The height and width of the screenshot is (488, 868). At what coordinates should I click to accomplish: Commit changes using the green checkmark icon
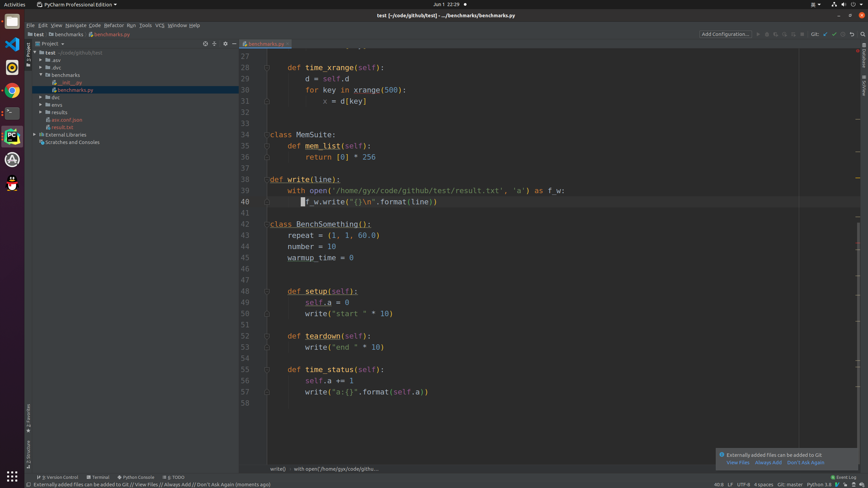[x=834, y=34]
